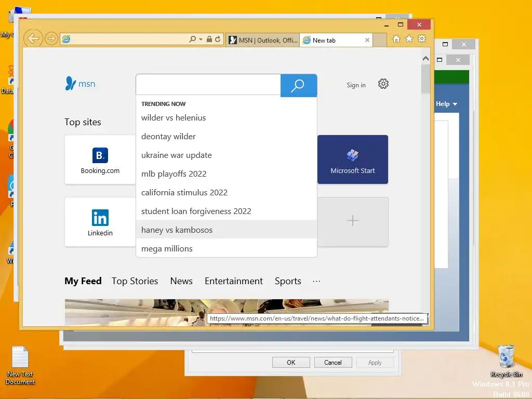Select the Top Stories feed tab
The height and width of the screenshot is (399, 532).
pyautogui.click(x=135, y=281)
